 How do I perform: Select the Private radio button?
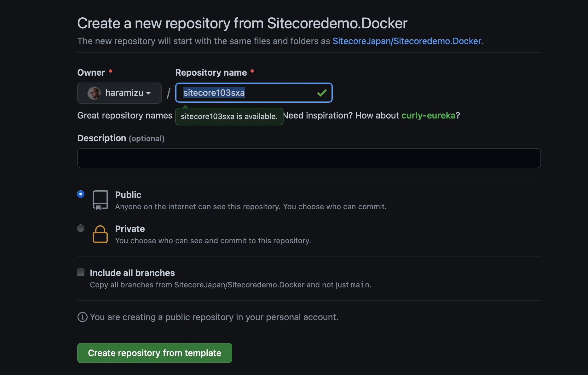point(81,228)
